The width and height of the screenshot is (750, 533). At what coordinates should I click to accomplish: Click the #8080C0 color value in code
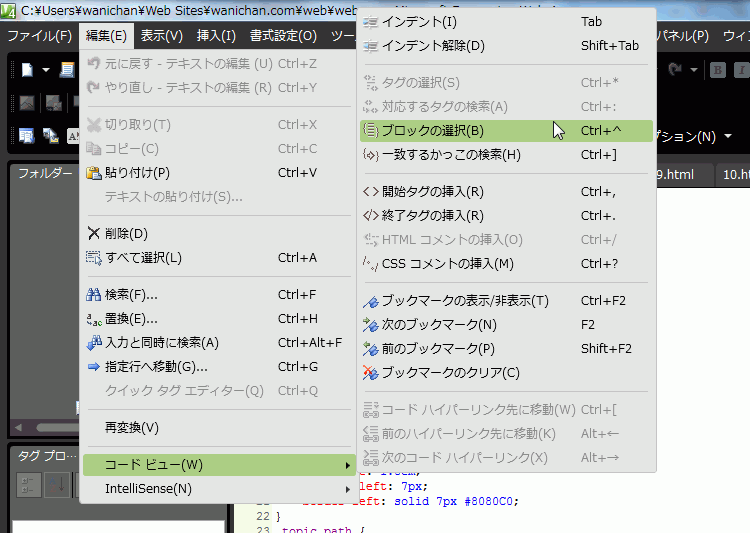click(488, 501)
